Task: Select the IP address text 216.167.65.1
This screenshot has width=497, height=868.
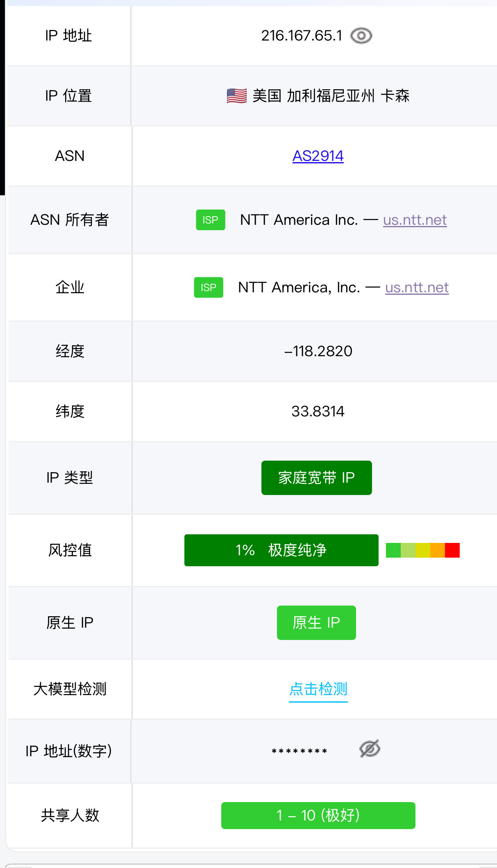Action: (x=302, y=36)
